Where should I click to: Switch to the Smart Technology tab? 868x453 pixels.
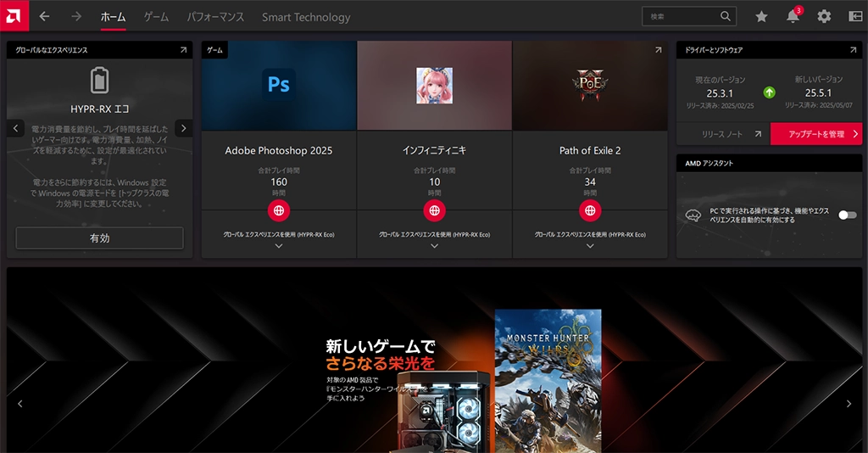click(x=306, y=17)
